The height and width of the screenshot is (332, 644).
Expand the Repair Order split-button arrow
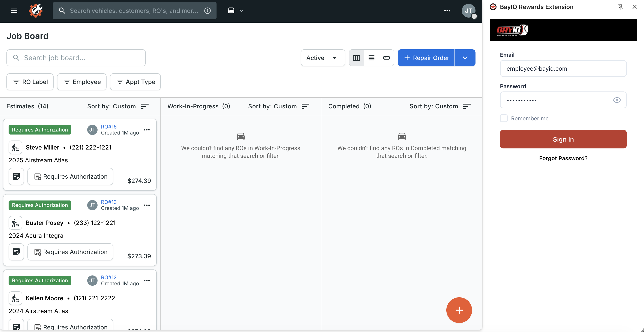tap(465, 58)
